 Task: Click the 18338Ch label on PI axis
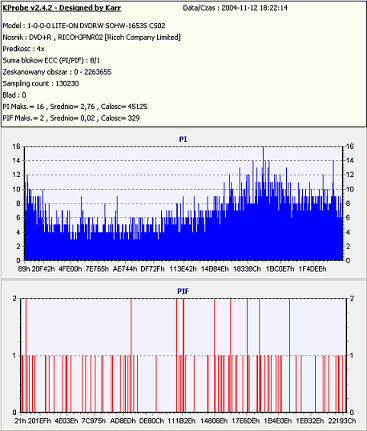pos(247,269)
